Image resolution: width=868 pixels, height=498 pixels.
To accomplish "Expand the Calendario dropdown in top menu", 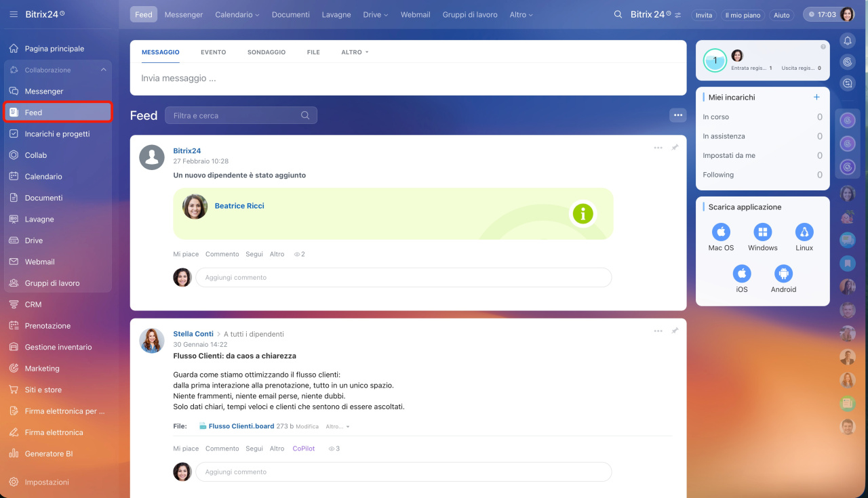I will click(x=237, y=15).
